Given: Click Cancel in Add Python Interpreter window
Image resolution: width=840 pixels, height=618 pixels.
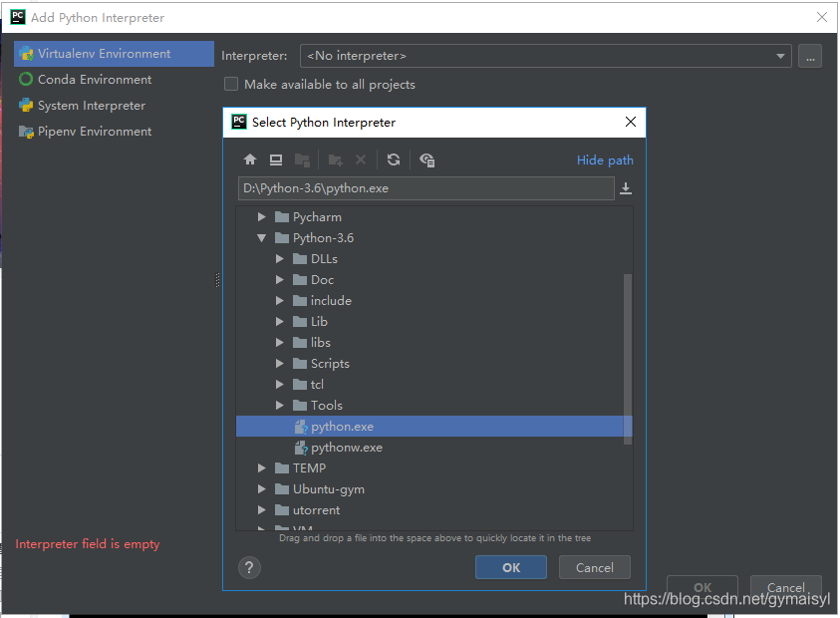Looking at the screenshot, I should coord(785,587).
